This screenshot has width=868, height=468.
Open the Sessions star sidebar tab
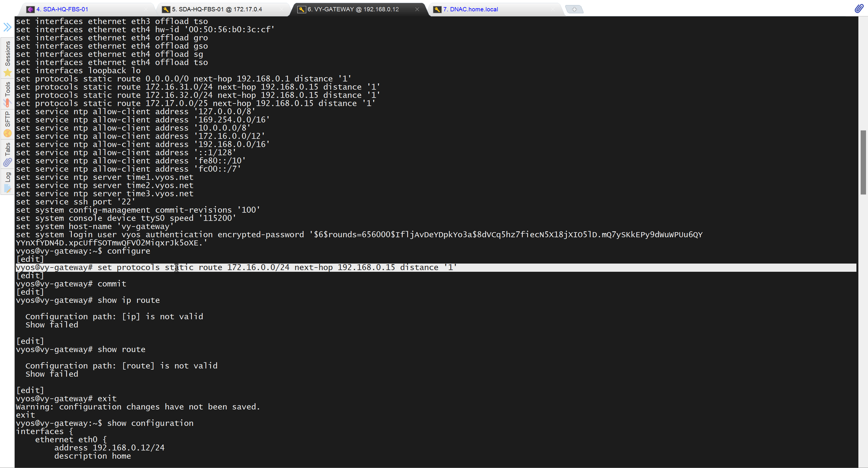(7, 58)
